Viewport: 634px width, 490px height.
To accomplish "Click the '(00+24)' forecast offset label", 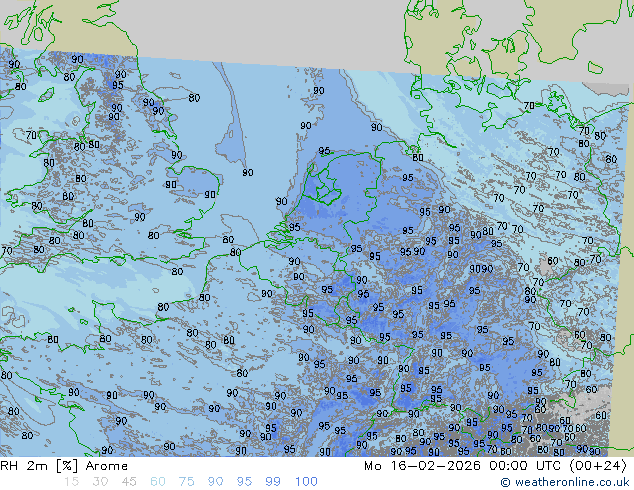I will tap(598, 466).
